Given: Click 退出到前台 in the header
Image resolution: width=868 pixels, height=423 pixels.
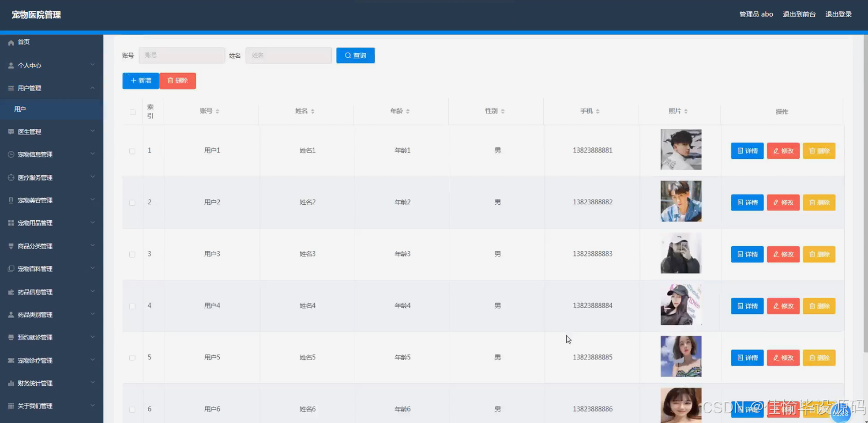Looking at the screenshot, I should [799, 14].
